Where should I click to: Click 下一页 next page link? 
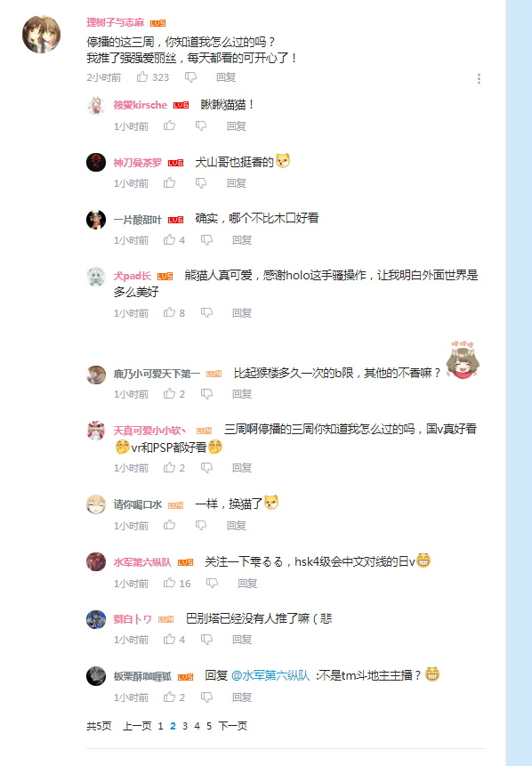pos(232,726)
